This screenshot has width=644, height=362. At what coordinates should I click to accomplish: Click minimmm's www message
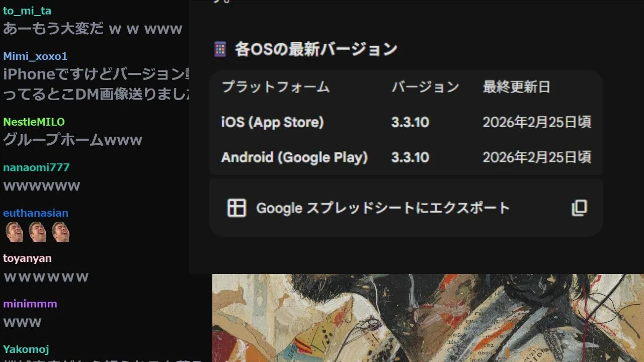(x=22, y=322)
